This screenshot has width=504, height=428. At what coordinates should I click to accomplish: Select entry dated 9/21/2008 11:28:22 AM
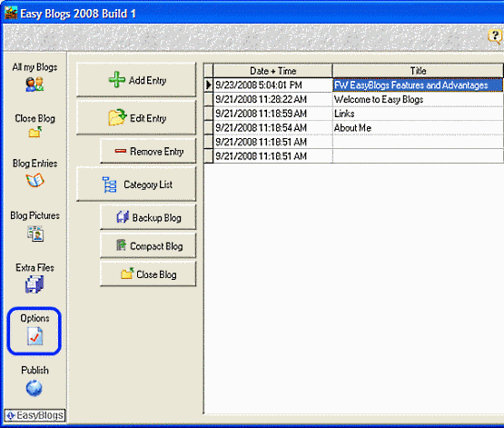click(x=273, y=99)
